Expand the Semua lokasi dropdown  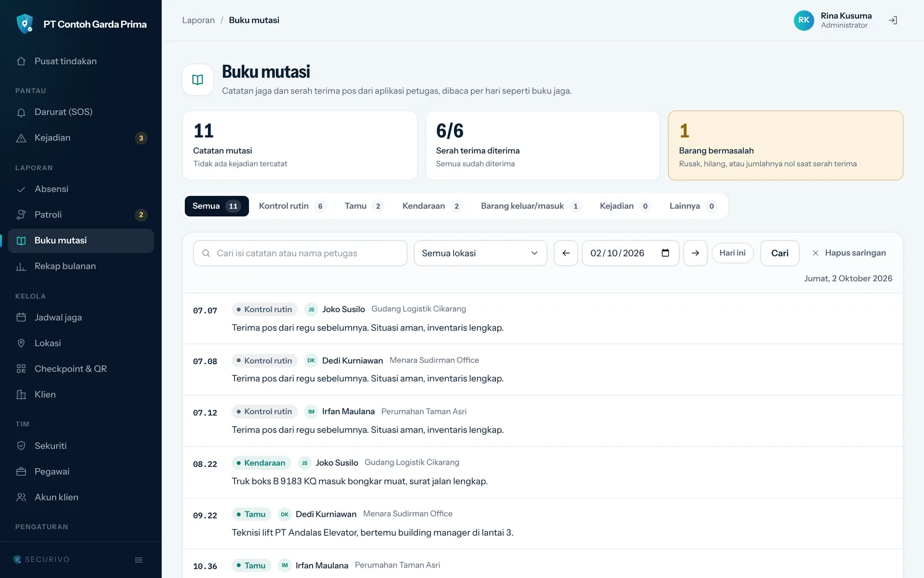[x=480, y=253]
